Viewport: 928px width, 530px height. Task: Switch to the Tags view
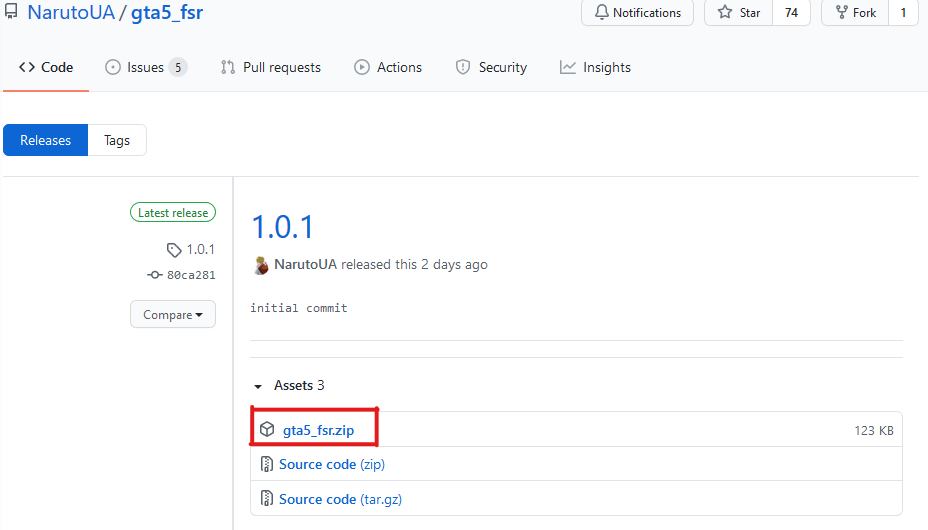point(117,140)
